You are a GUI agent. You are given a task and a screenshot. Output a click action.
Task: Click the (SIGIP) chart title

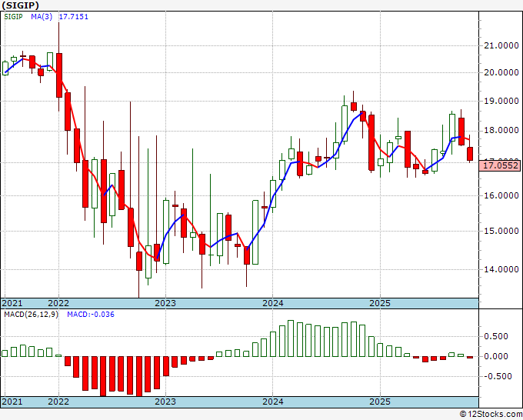pos(20,5)
